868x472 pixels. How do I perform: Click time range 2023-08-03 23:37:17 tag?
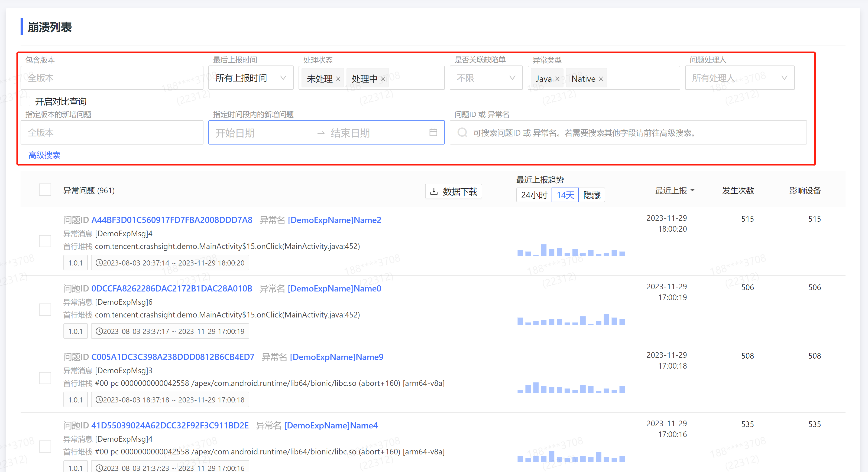(170, 331)
